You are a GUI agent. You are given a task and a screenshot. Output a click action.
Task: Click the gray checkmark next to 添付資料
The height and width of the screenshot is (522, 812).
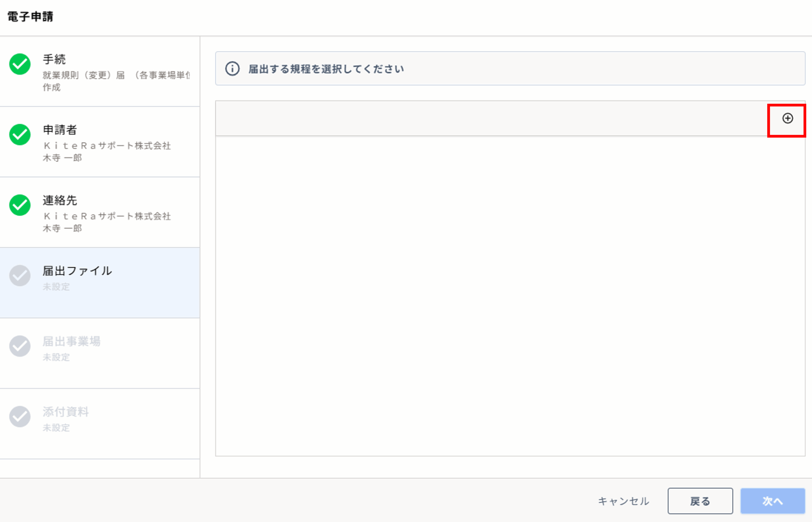20,417
